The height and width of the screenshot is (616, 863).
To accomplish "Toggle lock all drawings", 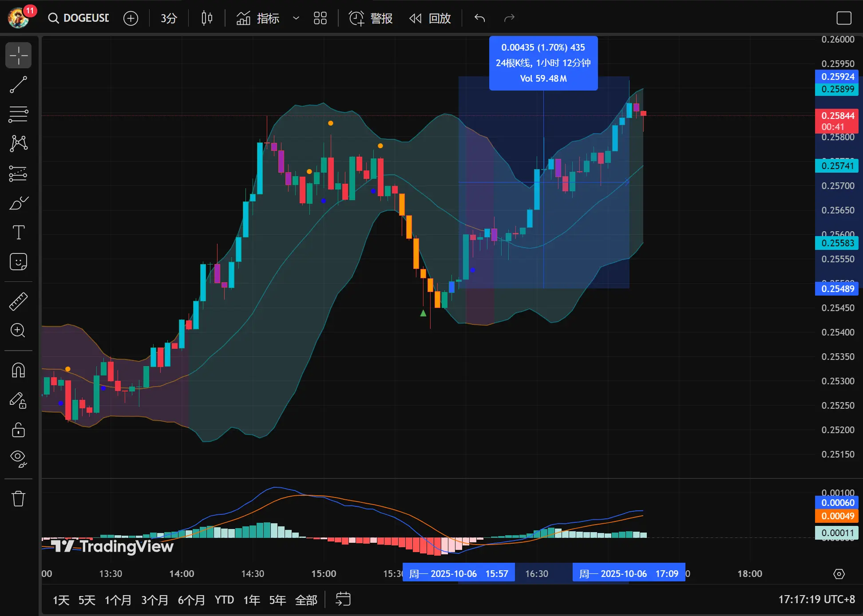I will pos(18,430).
